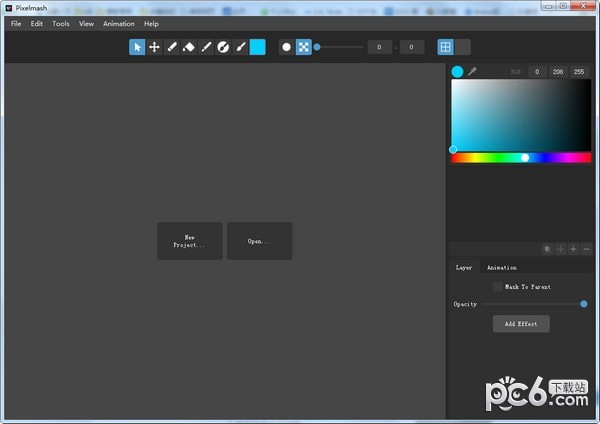Click the minus icon to remove layer

(586, 249)
